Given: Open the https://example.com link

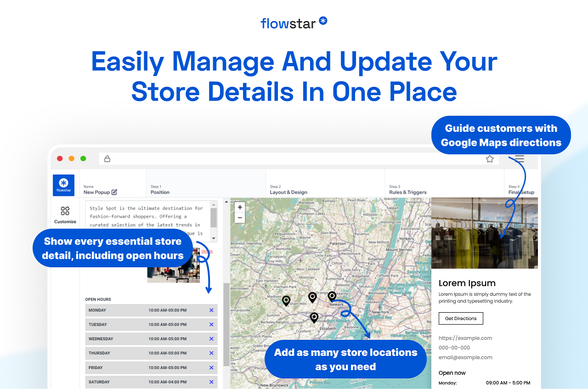Looking at the screenshot, I should 465,338.
